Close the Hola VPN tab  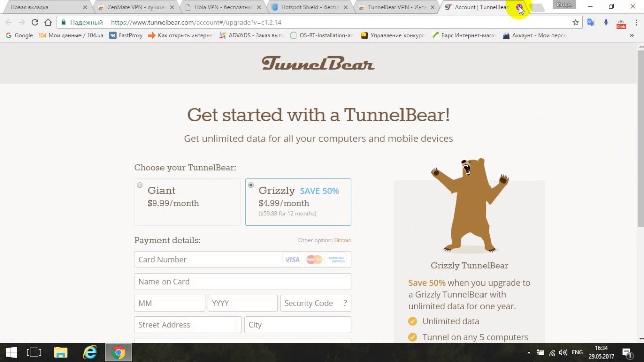coord(259,7)
